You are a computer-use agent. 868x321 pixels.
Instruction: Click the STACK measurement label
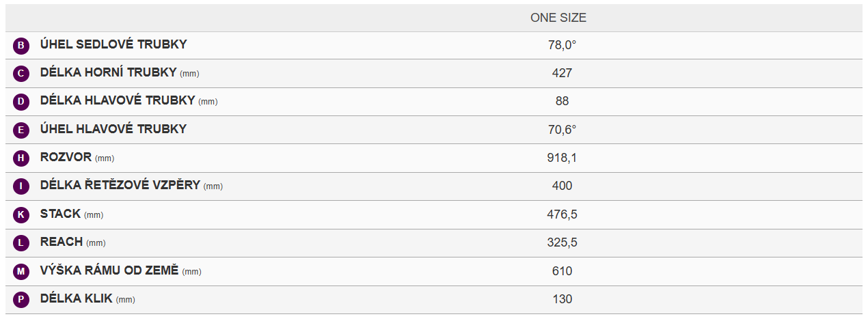60,214
